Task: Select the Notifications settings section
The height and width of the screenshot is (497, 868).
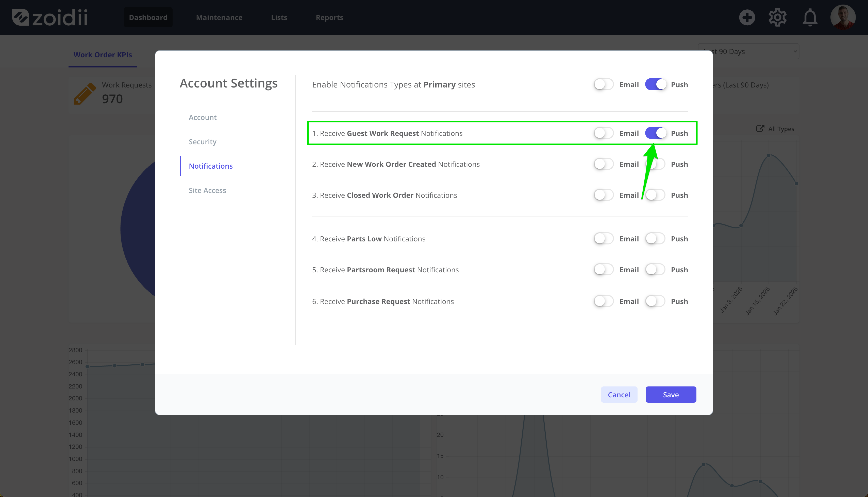Action: click(210, 166)
